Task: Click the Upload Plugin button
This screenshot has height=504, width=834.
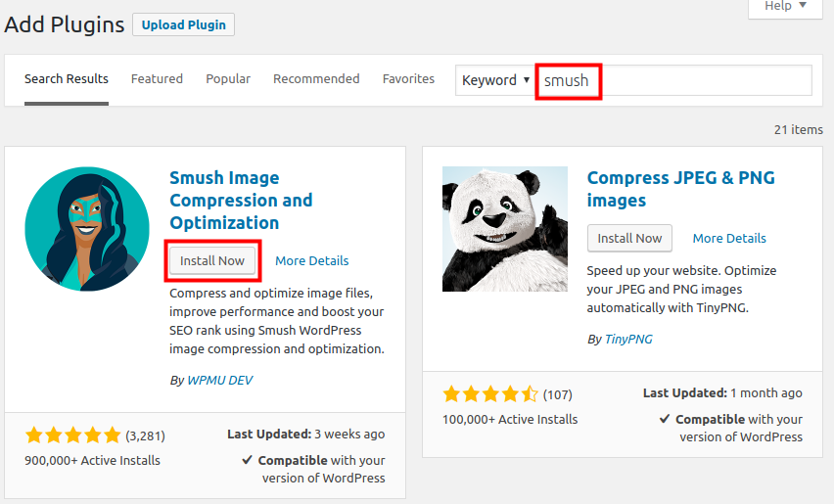Action: (183, 24)
